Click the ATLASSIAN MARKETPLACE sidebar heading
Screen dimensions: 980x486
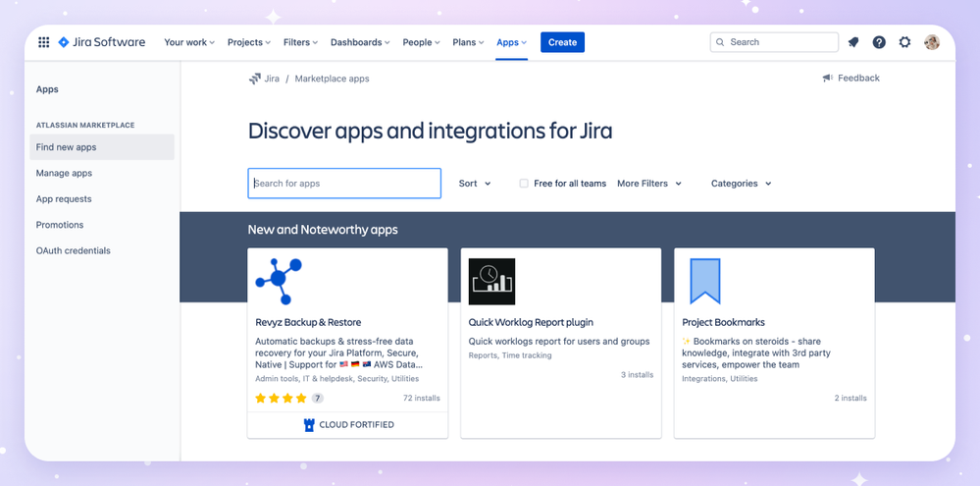85,125
